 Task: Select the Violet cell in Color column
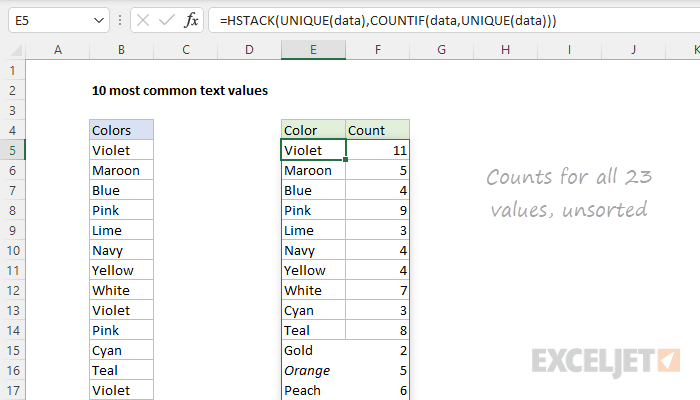(313, 150)
